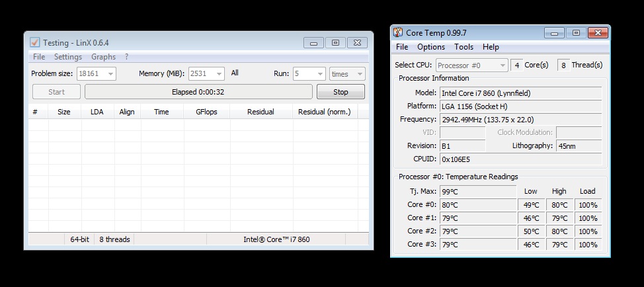
Task: Click the Lithography field showing 45nm
Action: pyautogui.click(x=579, y=145)
